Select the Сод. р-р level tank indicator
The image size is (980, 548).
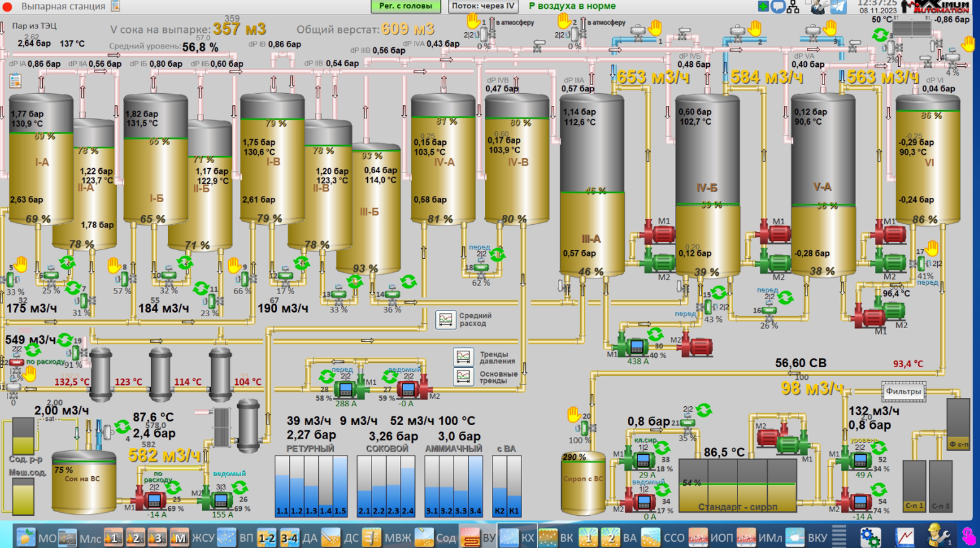pyautogui.click(x=23, y=435)
